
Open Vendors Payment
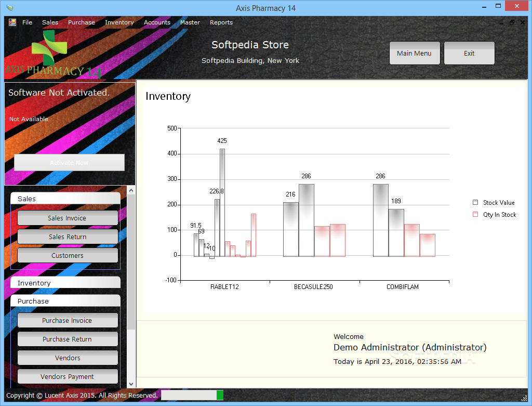coord(68,376)
